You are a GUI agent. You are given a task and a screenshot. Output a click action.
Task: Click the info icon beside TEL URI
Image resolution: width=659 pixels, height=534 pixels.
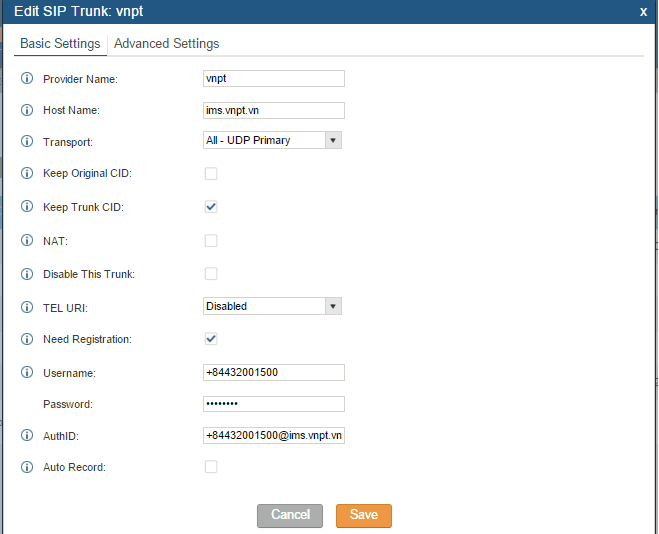pyautogui.click(x=27, y=307)
